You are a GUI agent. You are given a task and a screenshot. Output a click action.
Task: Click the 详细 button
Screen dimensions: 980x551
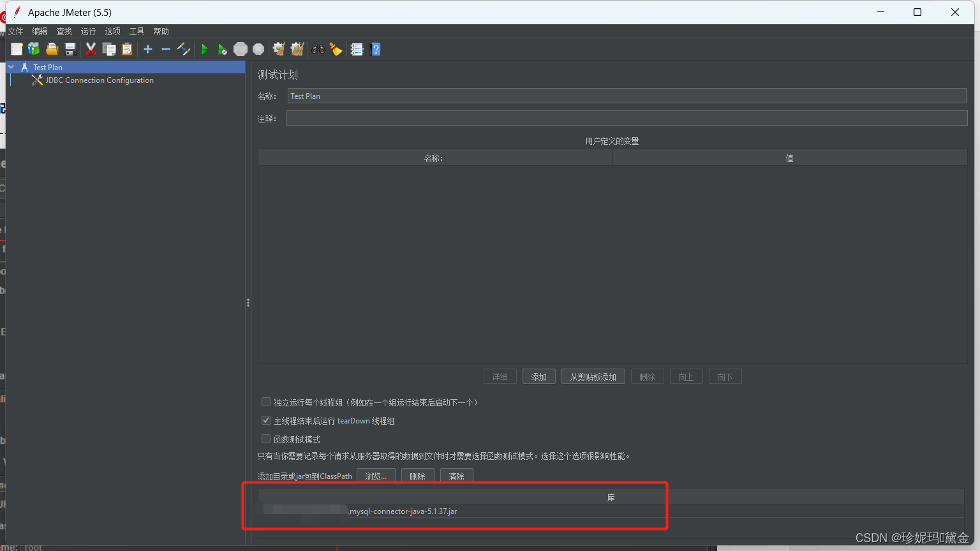click(500, 377)
